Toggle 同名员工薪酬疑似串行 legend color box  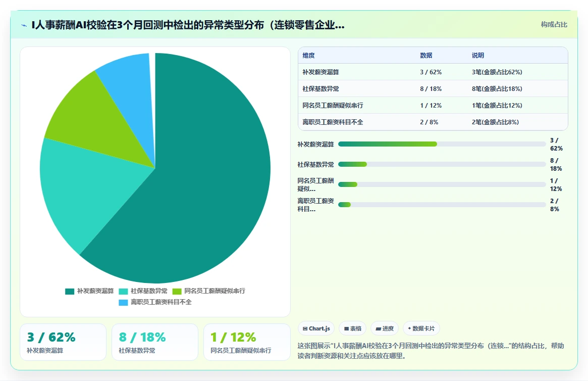click(177, 291)
